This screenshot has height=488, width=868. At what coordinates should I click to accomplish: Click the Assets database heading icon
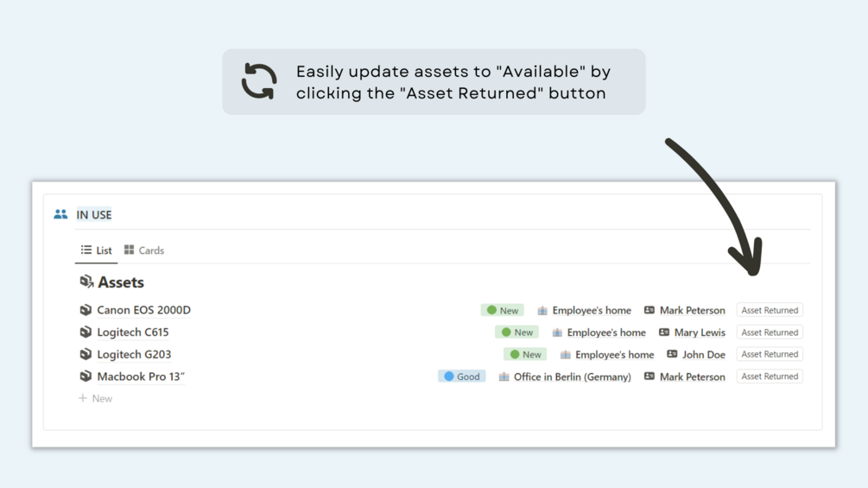86,282
